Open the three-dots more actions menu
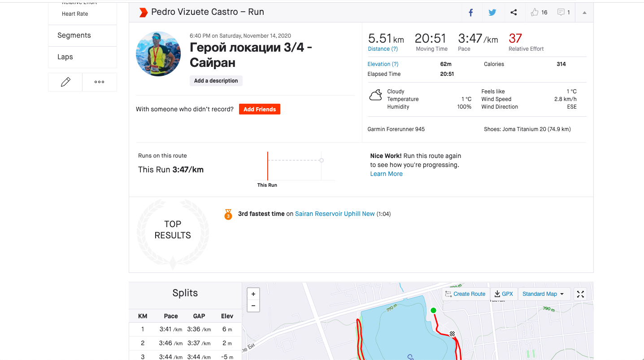Screen dimensions: 644x360 tap(100, 82)
